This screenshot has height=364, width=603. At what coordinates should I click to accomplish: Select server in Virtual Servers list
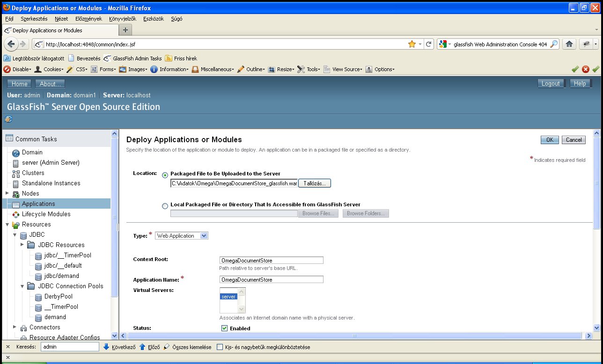pos(228,297)
